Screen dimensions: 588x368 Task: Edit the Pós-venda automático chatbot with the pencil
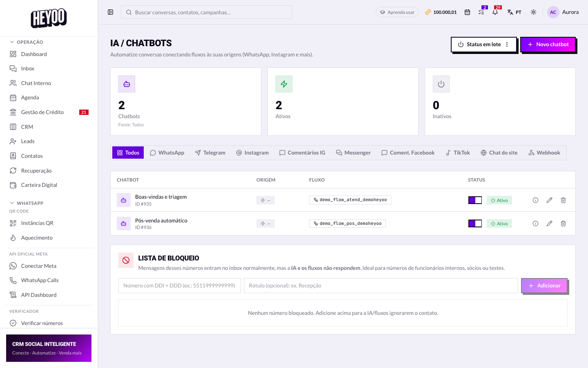[x=549, y=224]
